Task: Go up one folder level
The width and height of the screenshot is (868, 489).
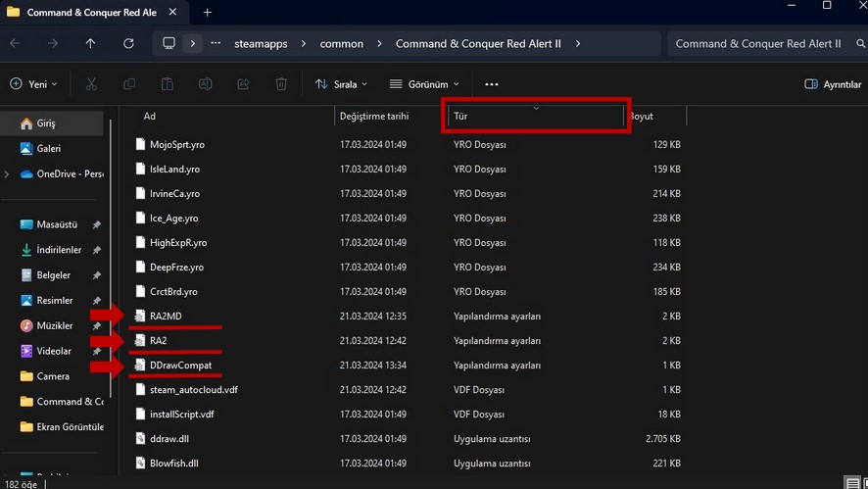Action: [90, 43]
